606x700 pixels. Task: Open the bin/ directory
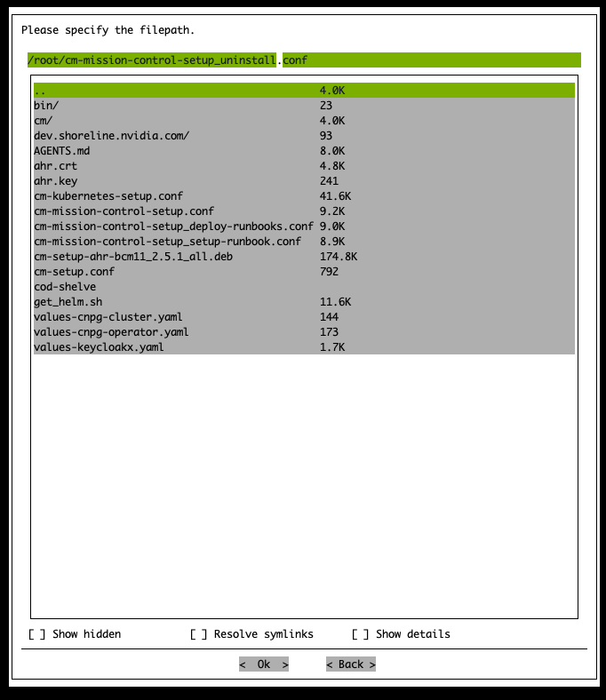[x=304, y=106]
